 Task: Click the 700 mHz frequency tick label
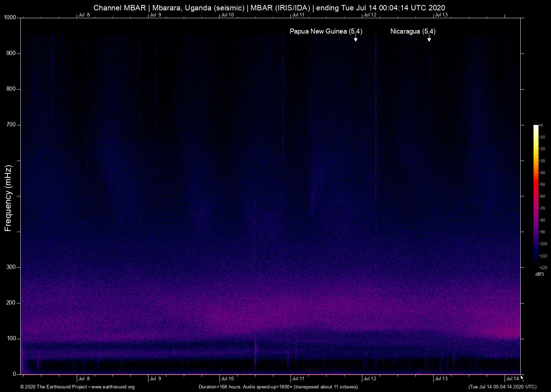click(11, 125)
